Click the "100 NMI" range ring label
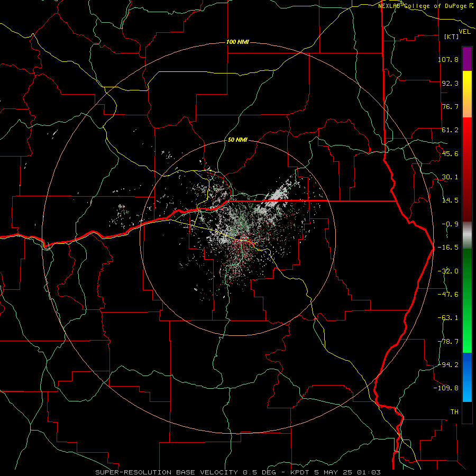The height and width of the screenshot is (476, 476). pyautogui.click(x=237, y=42)
